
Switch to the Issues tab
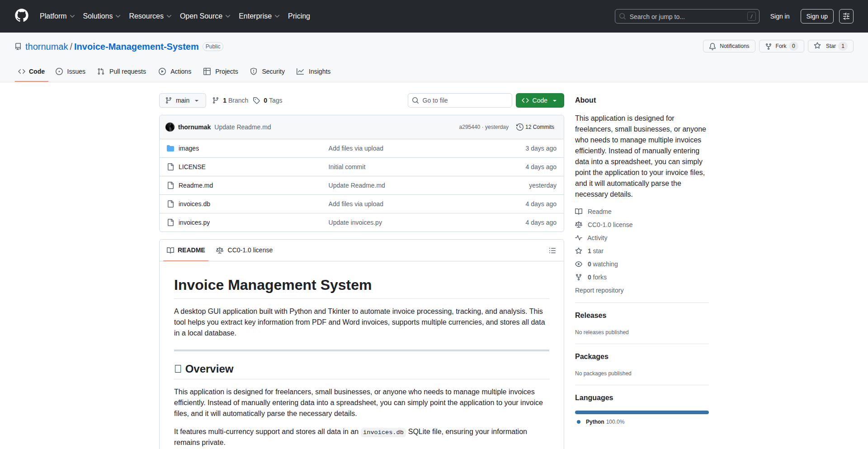(71, 71)
